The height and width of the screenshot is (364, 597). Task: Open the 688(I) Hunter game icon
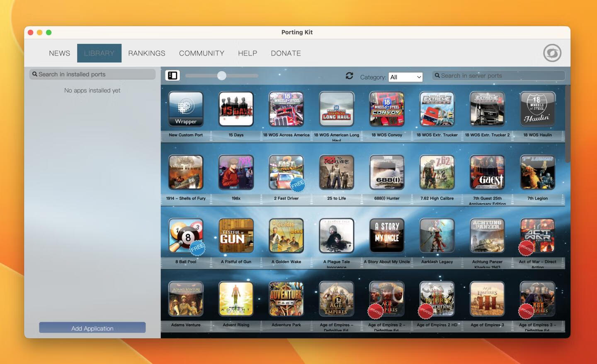point(387,172)
